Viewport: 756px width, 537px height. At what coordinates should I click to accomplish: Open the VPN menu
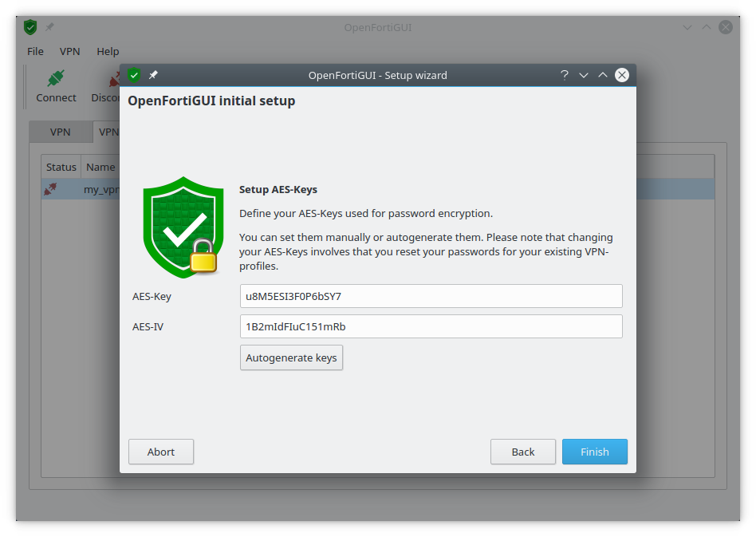coord(70,51)
